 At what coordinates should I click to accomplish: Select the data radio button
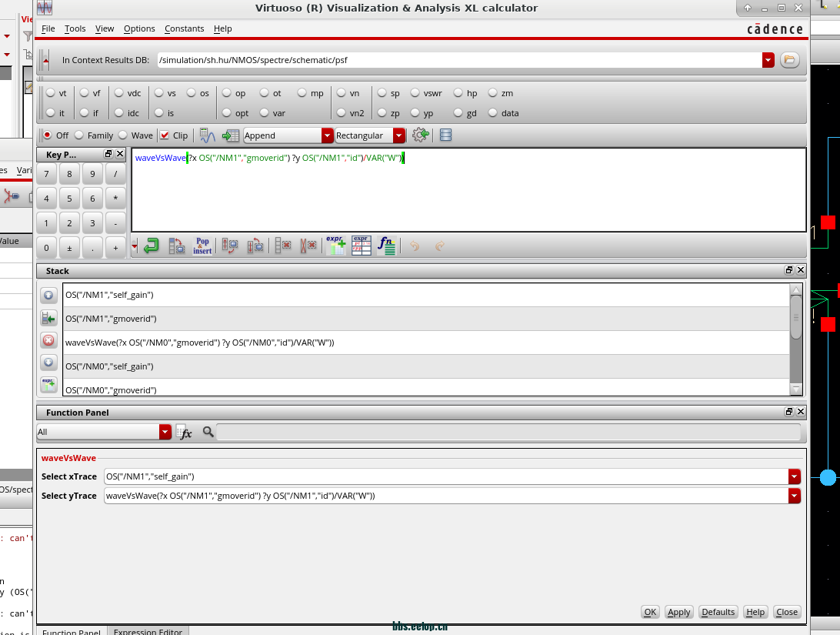[493, 113]
